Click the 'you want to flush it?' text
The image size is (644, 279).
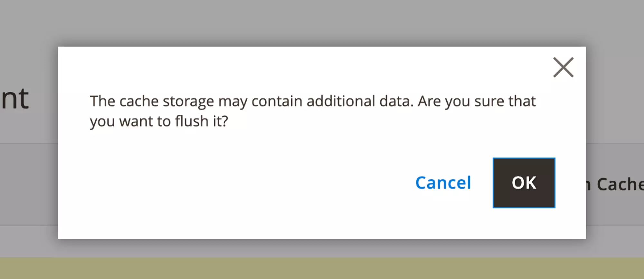tap(159, 121)
